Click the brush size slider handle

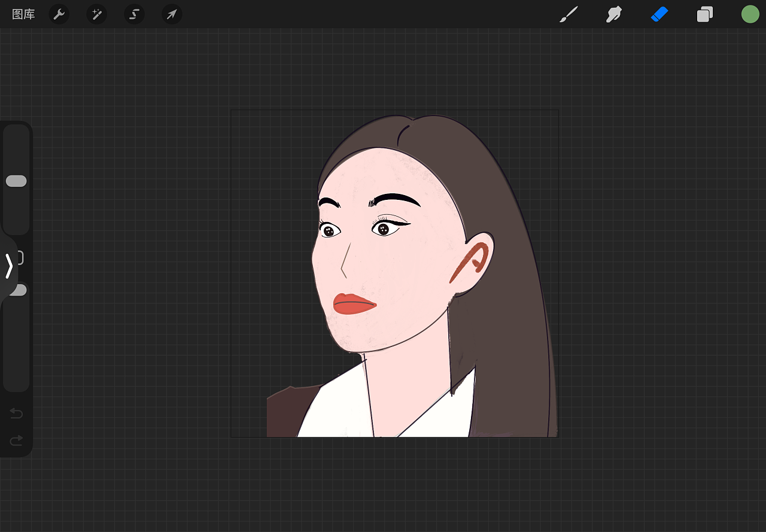(x=16, y=181)
